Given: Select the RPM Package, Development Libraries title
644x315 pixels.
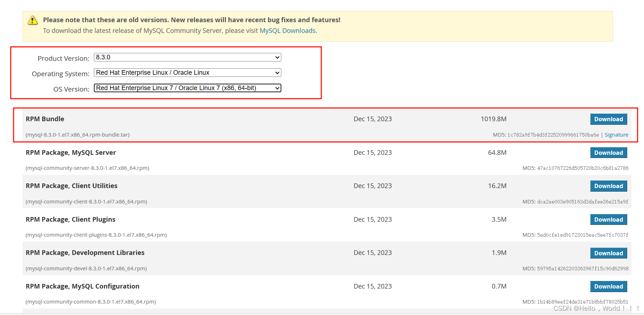Looking at the screenshot, I should [x=85, y=253].
